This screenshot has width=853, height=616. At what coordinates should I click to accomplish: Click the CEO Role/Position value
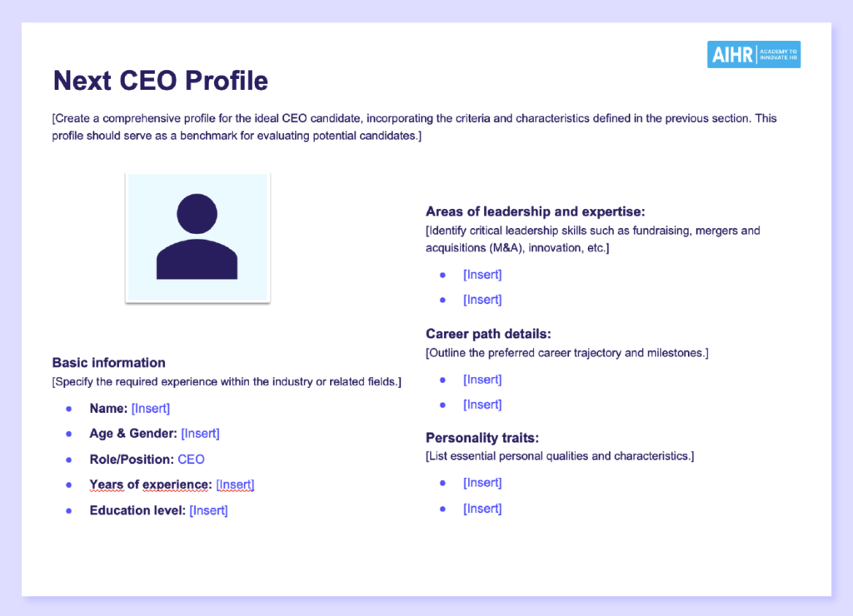(191, 460)
